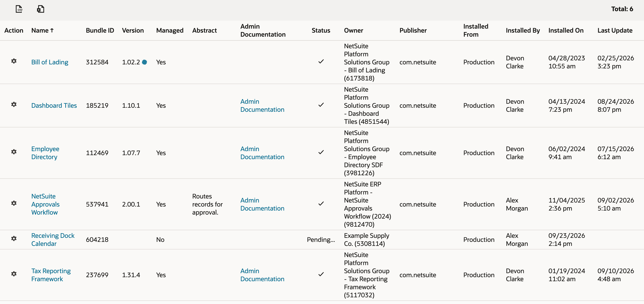Image resolution: width=644 pixels, height=304 pixels.
Task: Click the Bundle ID column header
Action: point(100,30)
